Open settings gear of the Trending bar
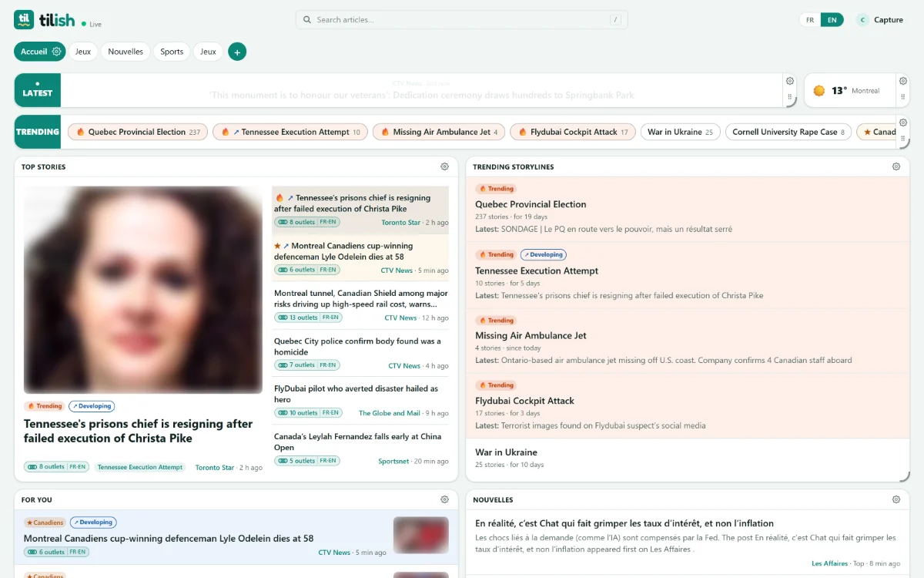The height and width of the screenshot is (578, 924). [903, 123]
